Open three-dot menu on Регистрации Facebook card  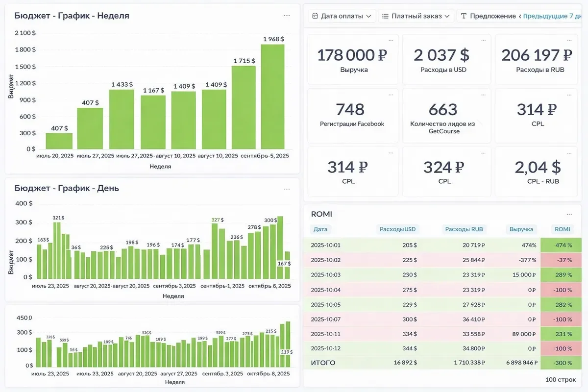coord(390,95)
